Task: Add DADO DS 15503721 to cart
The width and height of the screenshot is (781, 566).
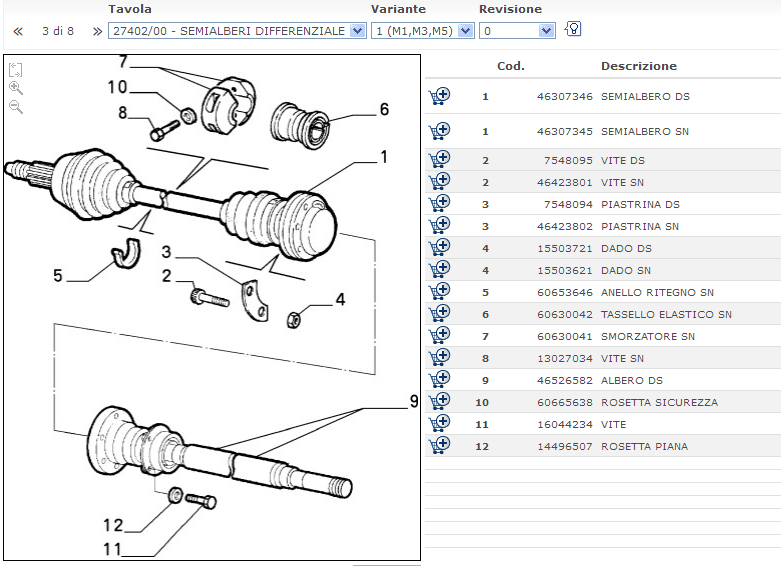Action: (439, 248)
